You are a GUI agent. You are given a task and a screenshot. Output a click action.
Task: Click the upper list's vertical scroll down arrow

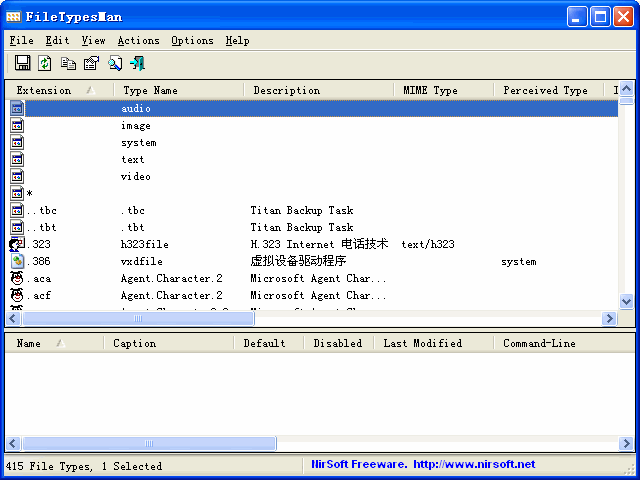click(x=626, y=302)
